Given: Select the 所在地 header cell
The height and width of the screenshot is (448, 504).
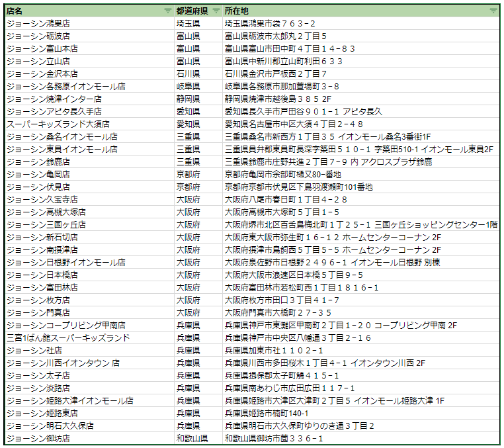Looking at the screenshot, I should [361, 11].
